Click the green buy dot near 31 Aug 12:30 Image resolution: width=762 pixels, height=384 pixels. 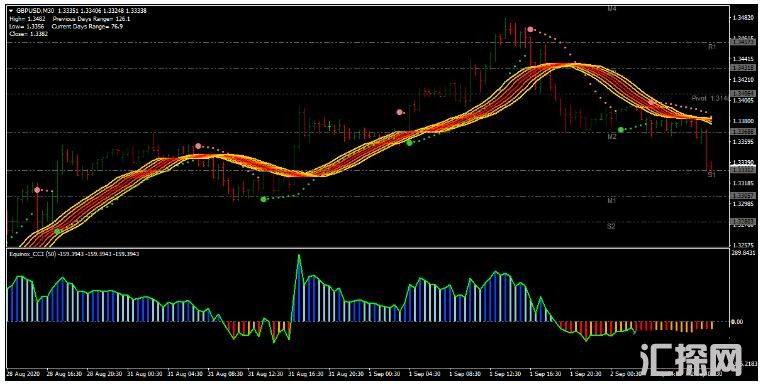click(x=263, y=199)
